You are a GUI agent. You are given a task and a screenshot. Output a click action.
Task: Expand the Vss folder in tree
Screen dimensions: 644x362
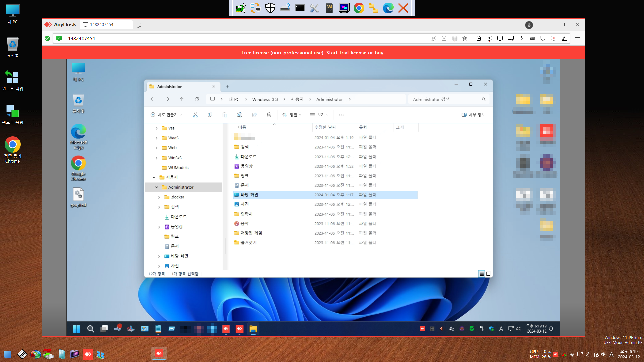157,128
